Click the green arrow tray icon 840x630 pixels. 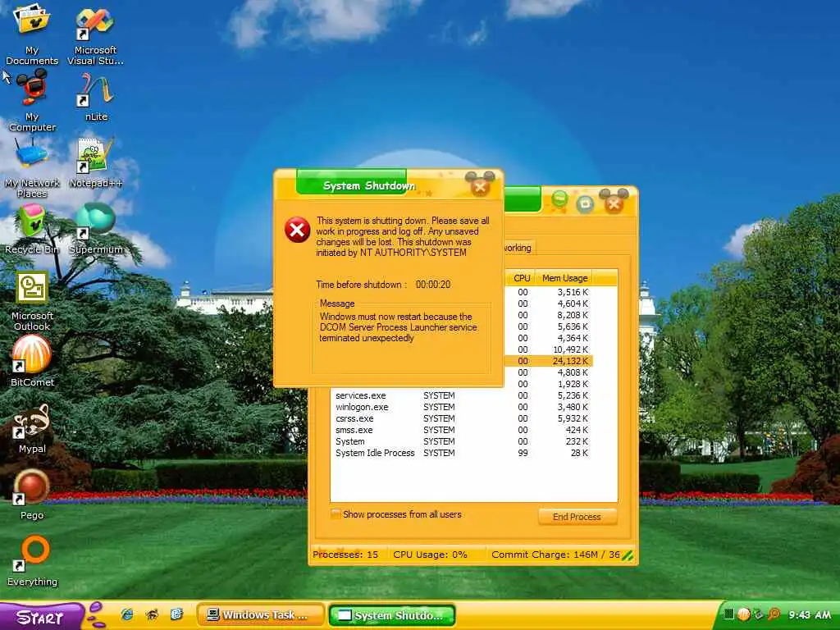[758, 614]
